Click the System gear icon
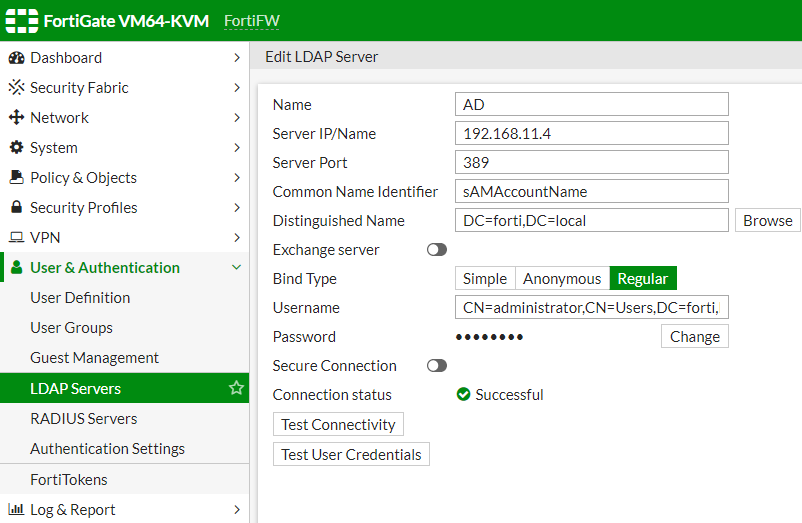The height and width of the screenshot is (523, 802). (x=16, y=147)
